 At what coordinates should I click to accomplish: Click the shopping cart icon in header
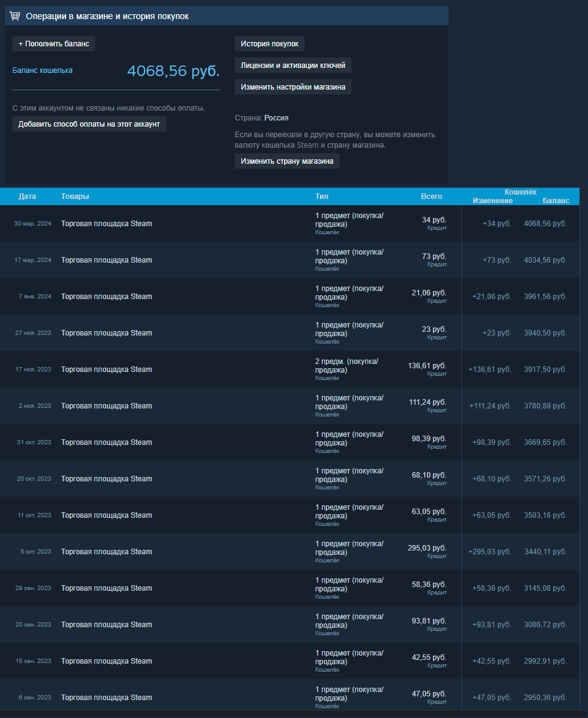[x=15, y=16]
